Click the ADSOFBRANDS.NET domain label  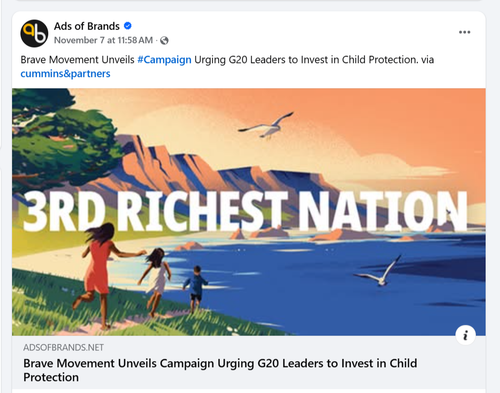pos(63,348)
